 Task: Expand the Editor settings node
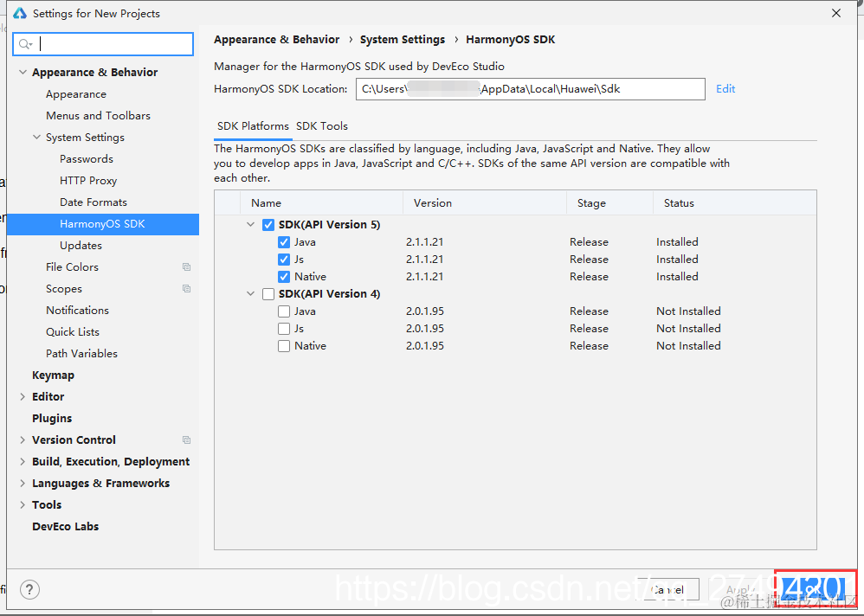tap(23, 397)
